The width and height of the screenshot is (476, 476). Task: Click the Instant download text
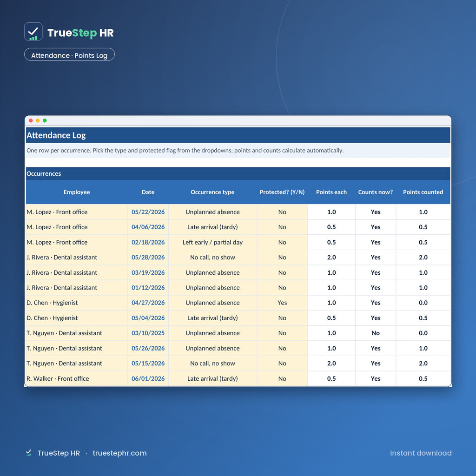tap(420, 453)
